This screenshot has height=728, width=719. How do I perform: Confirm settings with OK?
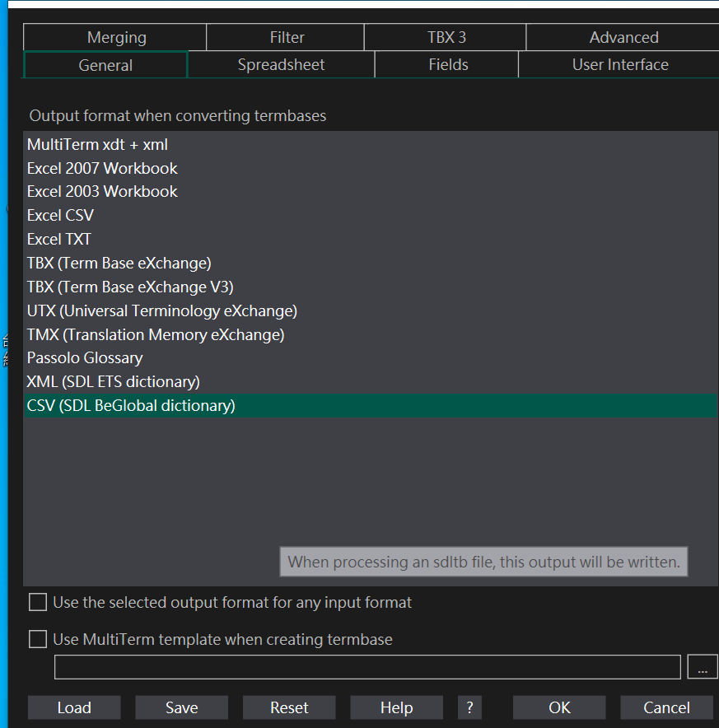coord(558,707)
